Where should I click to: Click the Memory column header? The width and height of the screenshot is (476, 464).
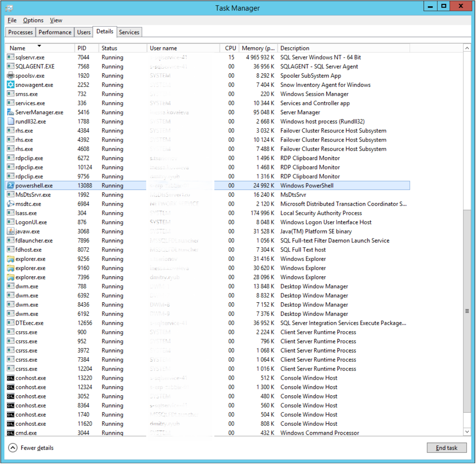[258, 48]
